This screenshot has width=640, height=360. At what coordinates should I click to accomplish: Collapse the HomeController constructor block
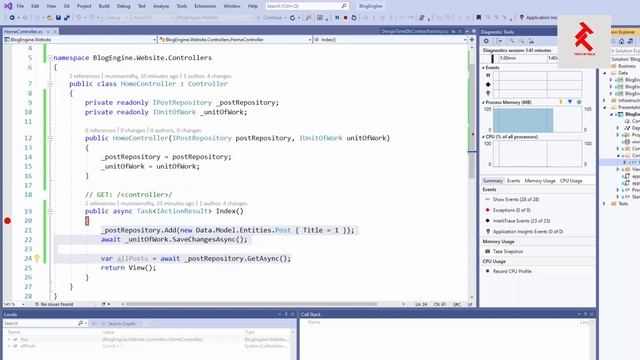[x=50, y=138]
